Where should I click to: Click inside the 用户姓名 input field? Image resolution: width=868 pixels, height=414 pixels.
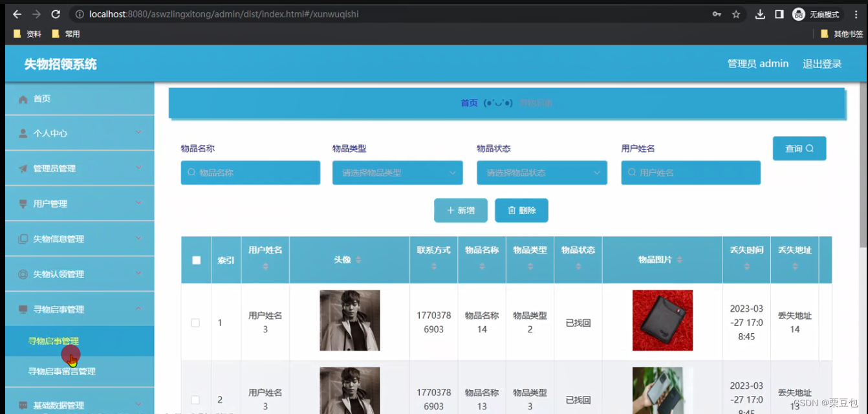(x=690, y=173)
